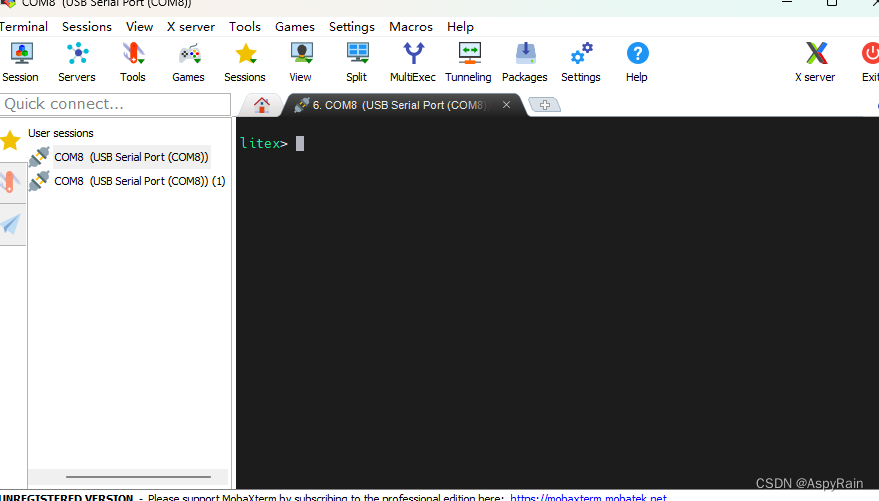Select the sidebar Tools knife tab
Screen dimensions: 879x501
11,182
